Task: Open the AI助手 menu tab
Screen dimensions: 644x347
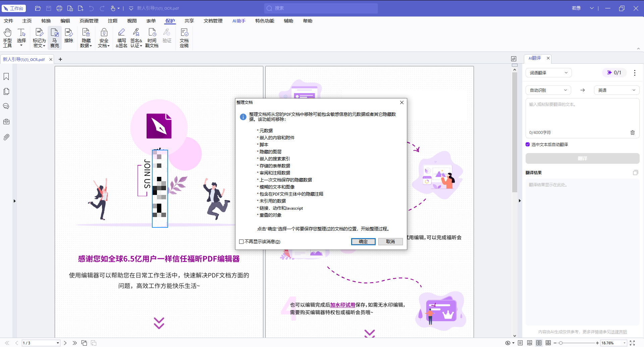Action: tap(239, 21)
